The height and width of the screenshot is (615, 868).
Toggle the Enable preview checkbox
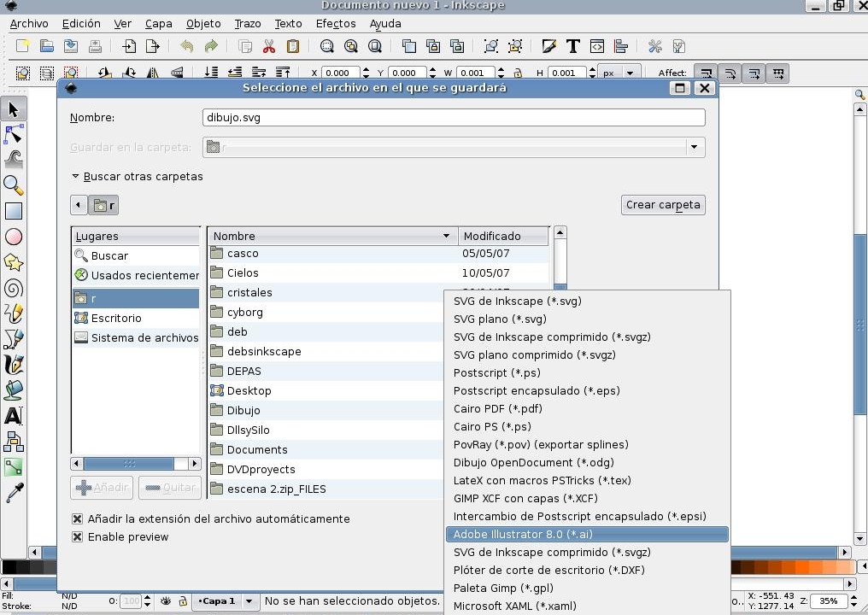(x=78, y=536)
